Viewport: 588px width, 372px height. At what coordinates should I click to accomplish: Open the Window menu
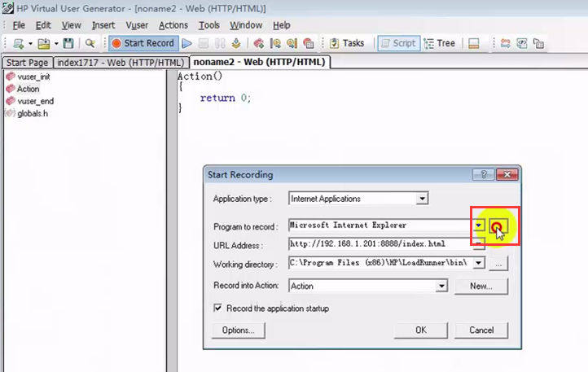pyautogui.click(x=246, y=25)
